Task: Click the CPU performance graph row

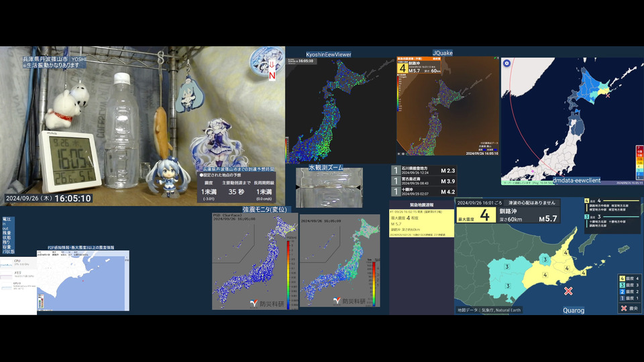Action: coord(18,263)
